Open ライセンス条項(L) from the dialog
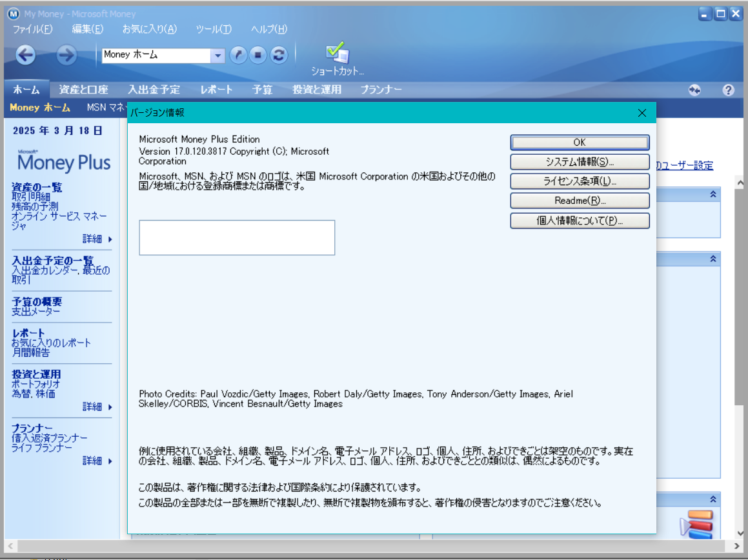This screenshot has height=560, width=748. tap(580, 181)
